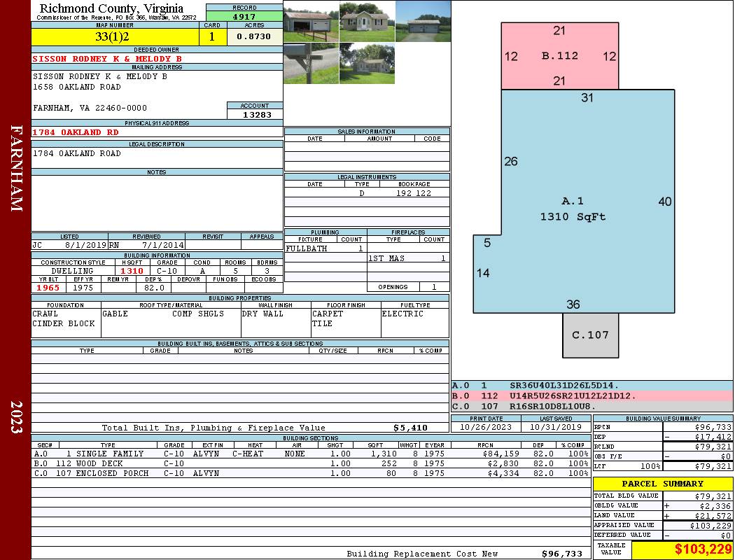The height and width of the screenshot is (560, 735).
Task: Click the green record number 4917 field
Action: pyautogui.click(x=244, y=17)
